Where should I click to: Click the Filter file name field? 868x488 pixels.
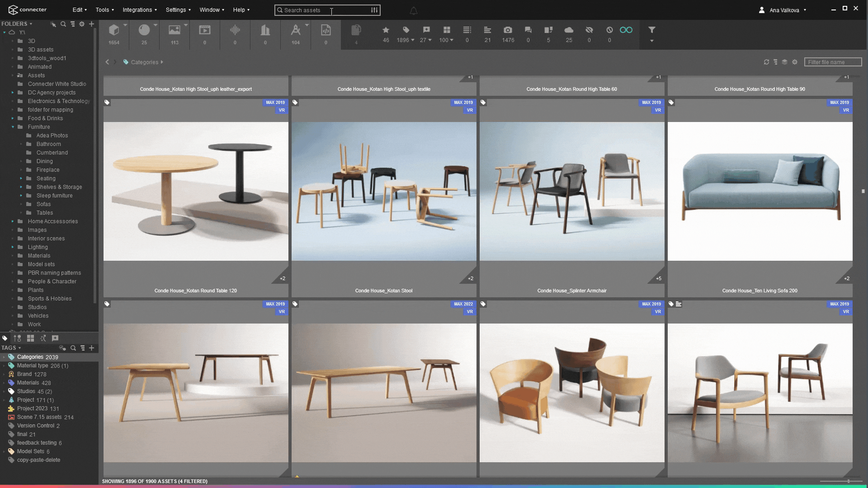(x=833, y=62)
